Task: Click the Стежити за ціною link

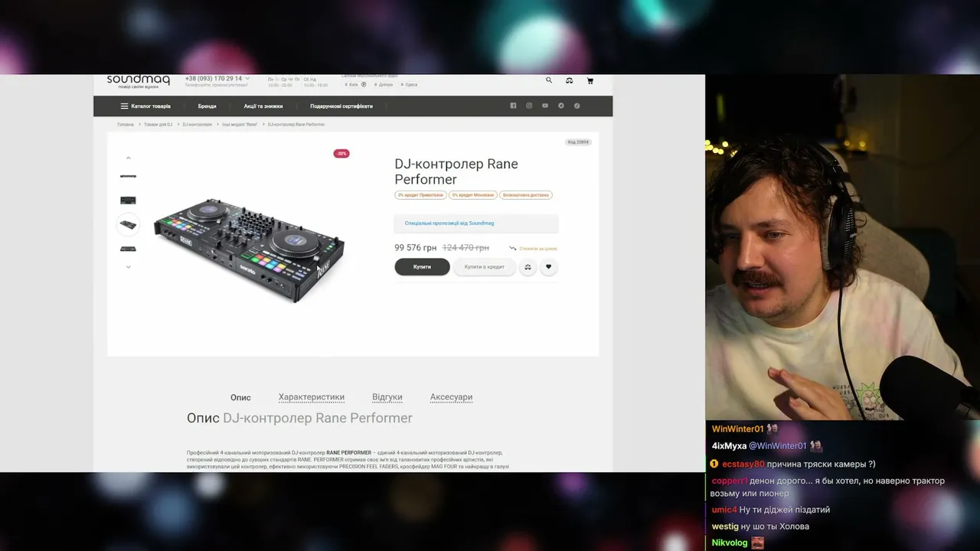Action: point(538,249)
